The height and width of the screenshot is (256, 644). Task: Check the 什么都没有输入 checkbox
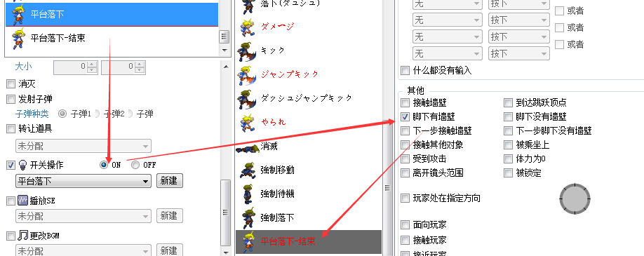pos(405,71)
